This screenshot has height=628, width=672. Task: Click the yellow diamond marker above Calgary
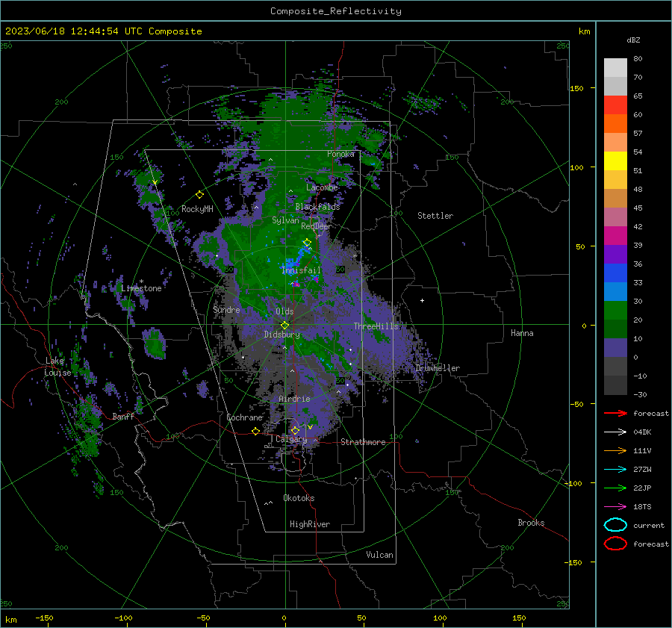(x=295, y=430)
